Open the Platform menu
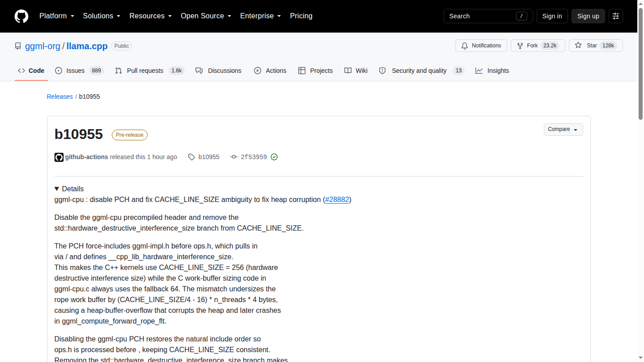The height and width of the screenshot is (362, 644). pos(57,16)
